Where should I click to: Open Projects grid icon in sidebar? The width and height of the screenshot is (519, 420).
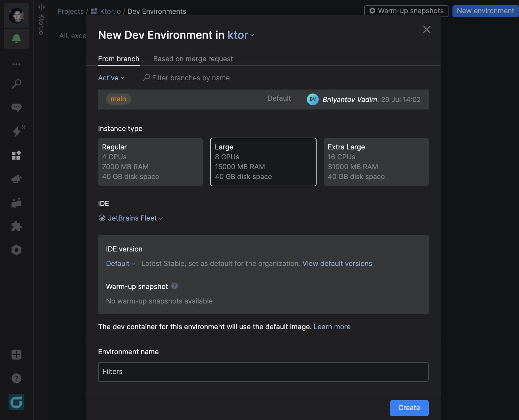click(x=16, y=155)
